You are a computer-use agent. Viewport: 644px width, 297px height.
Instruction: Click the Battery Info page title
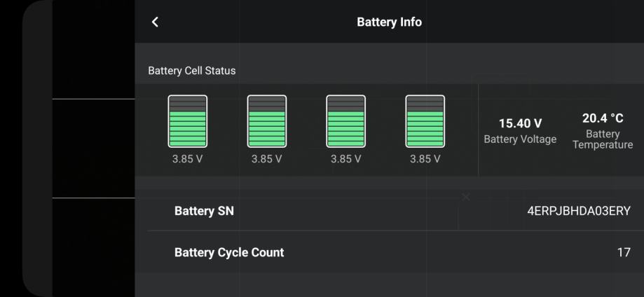[389, 22]
